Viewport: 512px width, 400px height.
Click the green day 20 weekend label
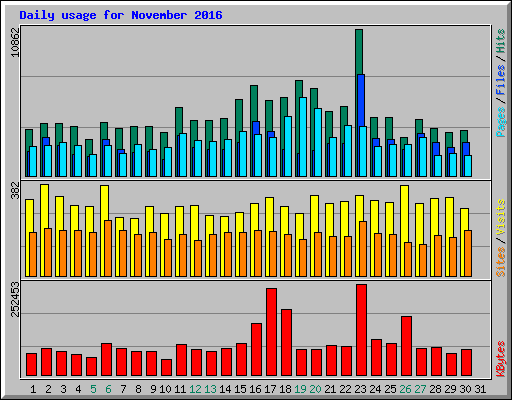coord(315,389)
